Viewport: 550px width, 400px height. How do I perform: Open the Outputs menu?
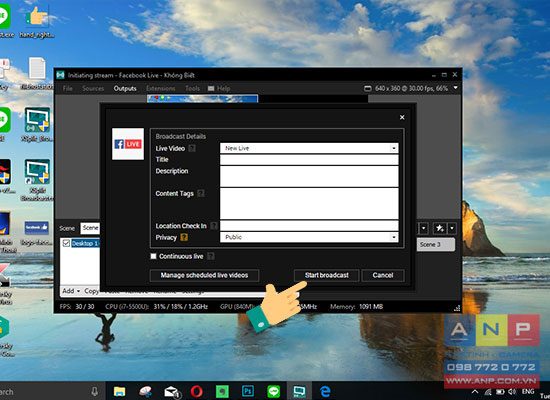(125, 88)
